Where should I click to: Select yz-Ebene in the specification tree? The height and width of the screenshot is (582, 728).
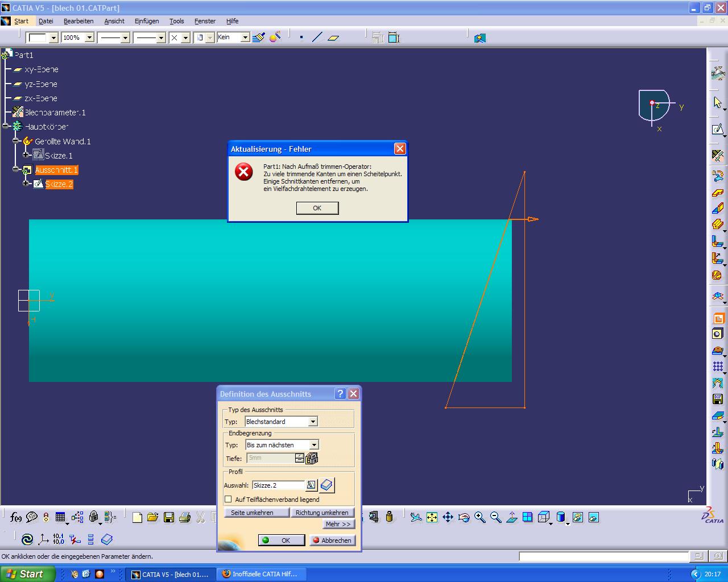(x=40, y=84)
